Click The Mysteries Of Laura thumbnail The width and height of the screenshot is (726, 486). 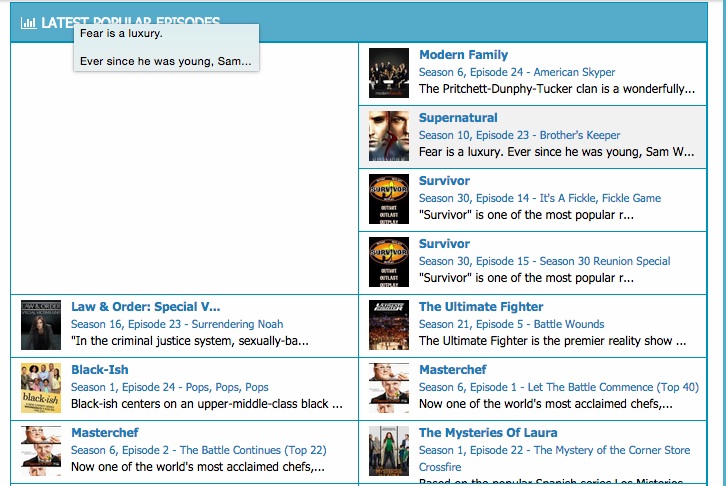[x=388, y=450]
